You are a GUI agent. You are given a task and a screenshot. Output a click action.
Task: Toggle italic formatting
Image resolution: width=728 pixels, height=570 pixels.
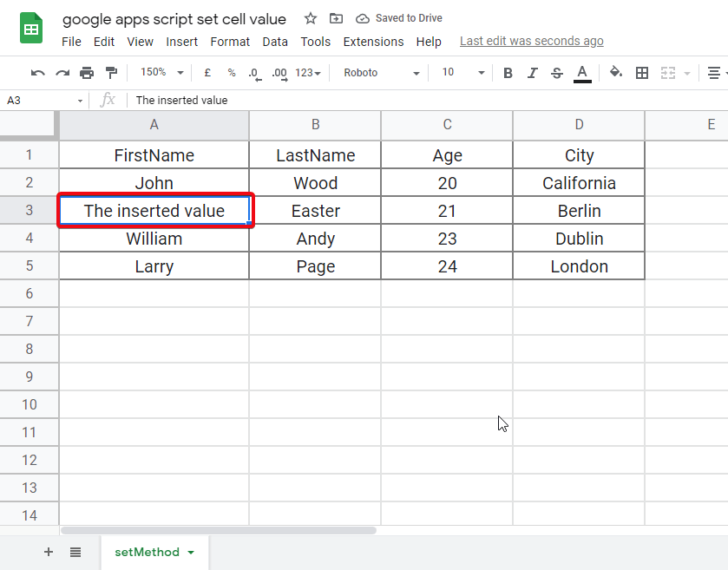coord(532,73)
